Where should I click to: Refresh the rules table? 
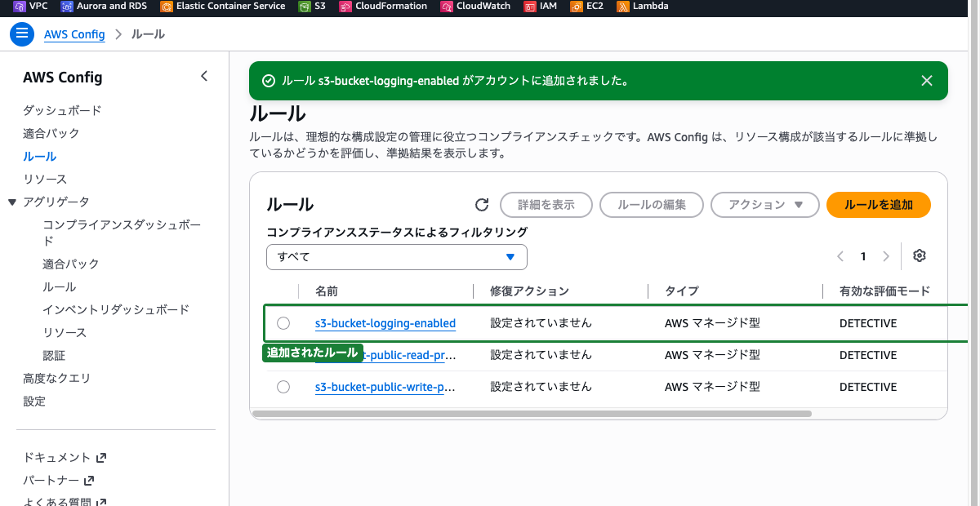[x=482, y=205]
